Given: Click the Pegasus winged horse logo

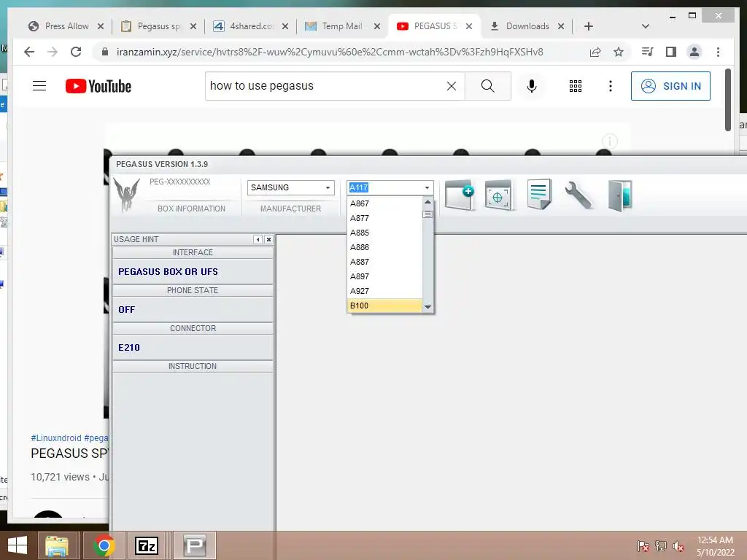Looking at the screenshot, I should (x=127, y=194).
